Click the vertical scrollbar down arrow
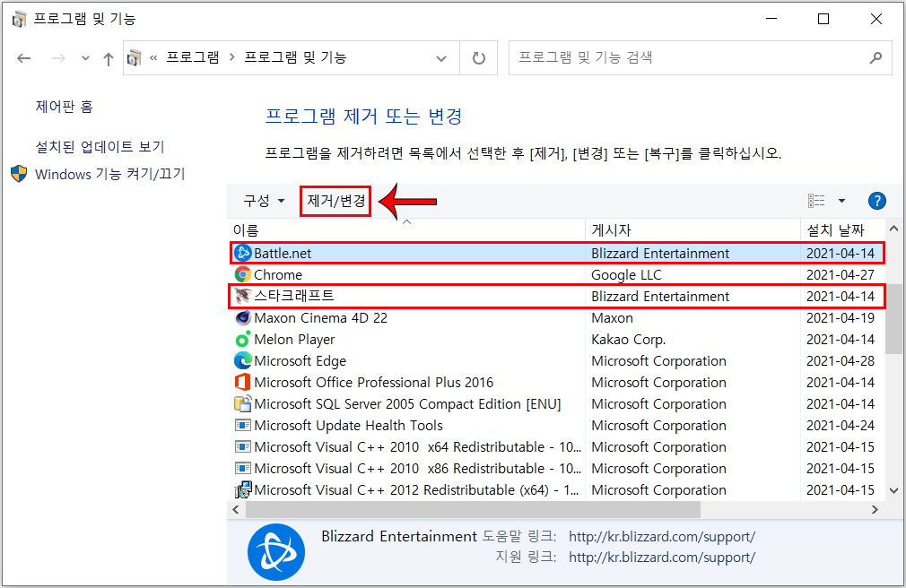 (893, 491)
